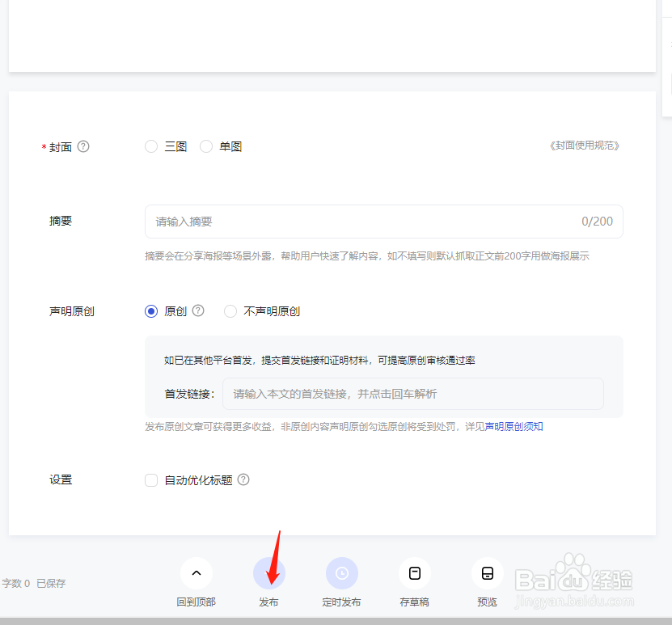Open the help icon after 自动优化标题

point(243,479)
